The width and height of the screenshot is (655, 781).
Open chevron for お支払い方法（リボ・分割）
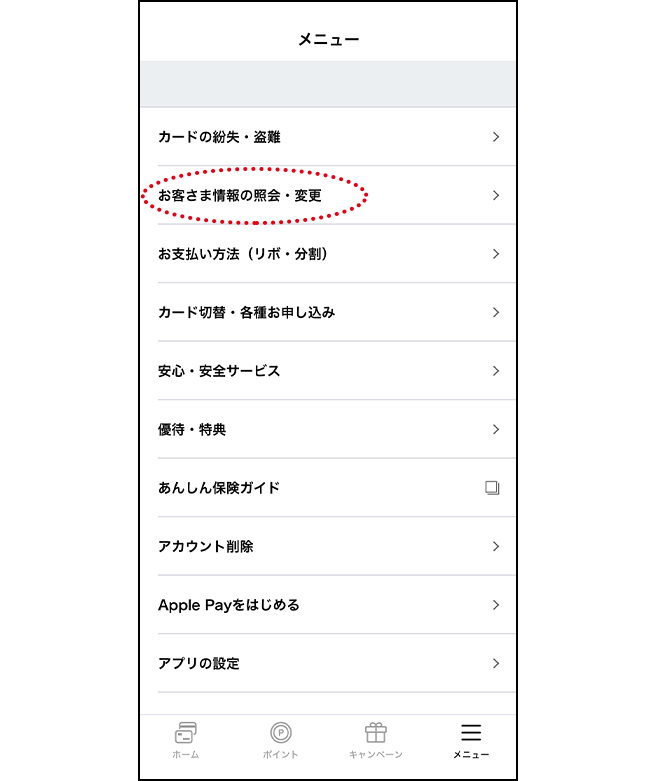496,254
